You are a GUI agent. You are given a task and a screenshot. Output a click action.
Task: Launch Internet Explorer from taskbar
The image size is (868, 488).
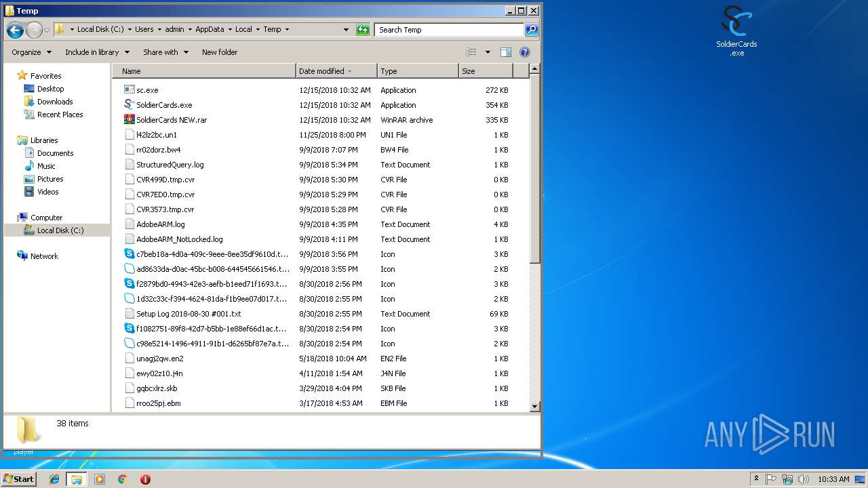54,479
